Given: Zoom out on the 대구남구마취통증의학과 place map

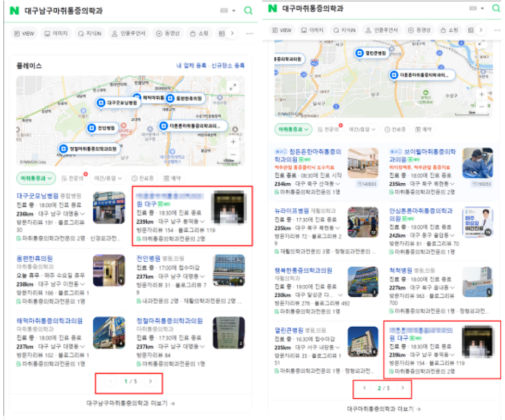Looking at the screenshot, I should pos(233,154).
